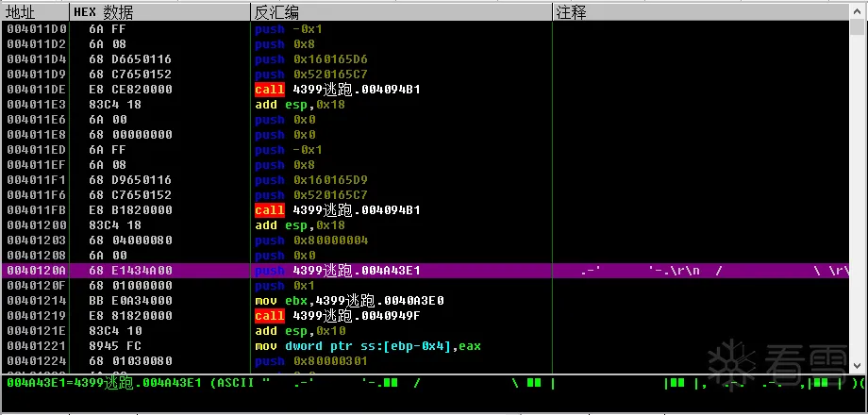868x415 pixels.
Task: Select highlighted address 0040120A
Action: (37, 271)
